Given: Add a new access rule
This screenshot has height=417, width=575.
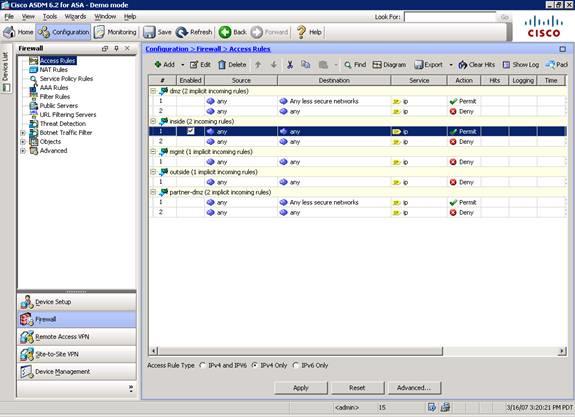Looking at the screenshot, I should click(164, 65).
